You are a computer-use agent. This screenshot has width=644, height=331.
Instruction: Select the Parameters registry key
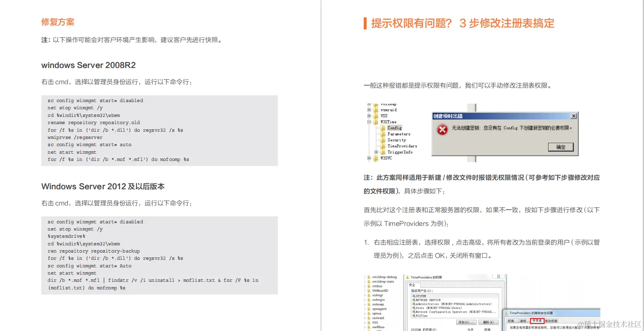pos(399,134)
